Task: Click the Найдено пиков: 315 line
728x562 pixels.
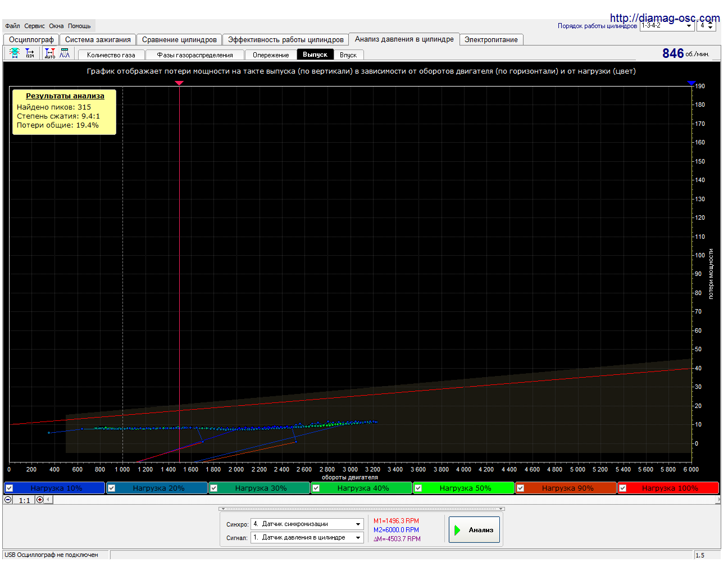Action: click(54, 107)
